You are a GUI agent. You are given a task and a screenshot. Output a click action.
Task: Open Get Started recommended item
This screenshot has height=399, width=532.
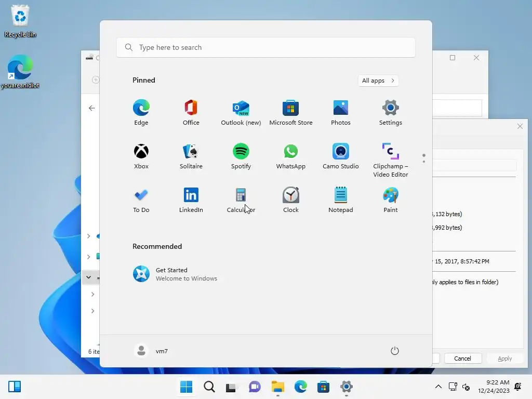pyautogui.click(x=175, y=274)
